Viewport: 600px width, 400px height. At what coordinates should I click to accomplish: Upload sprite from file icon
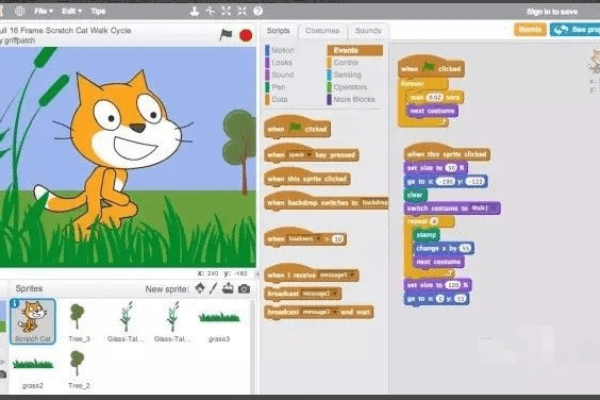click(x=228, y=288)
